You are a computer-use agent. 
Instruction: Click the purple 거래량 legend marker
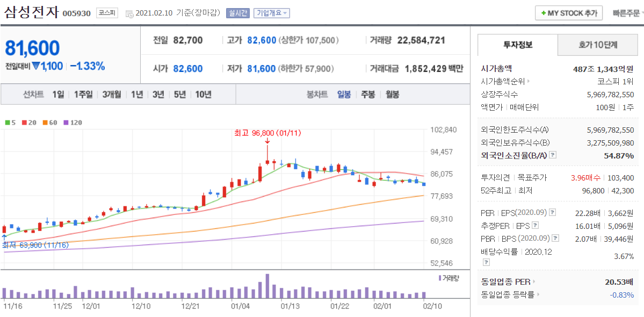coord(440,278)
